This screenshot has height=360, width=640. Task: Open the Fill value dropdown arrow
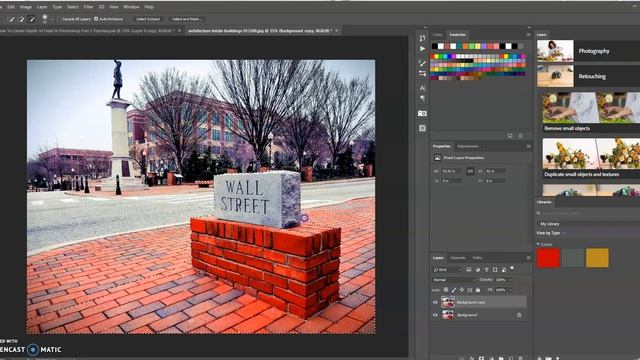click(511, 290)
